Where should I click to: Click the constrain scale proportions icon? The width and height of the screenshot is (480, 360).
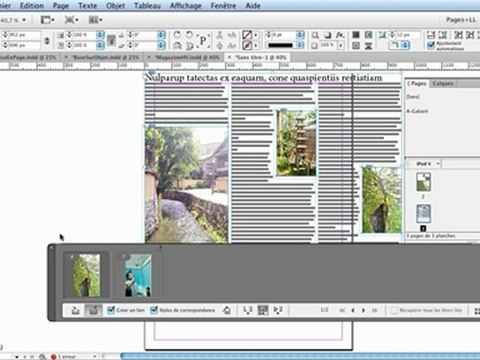point(111,40)
